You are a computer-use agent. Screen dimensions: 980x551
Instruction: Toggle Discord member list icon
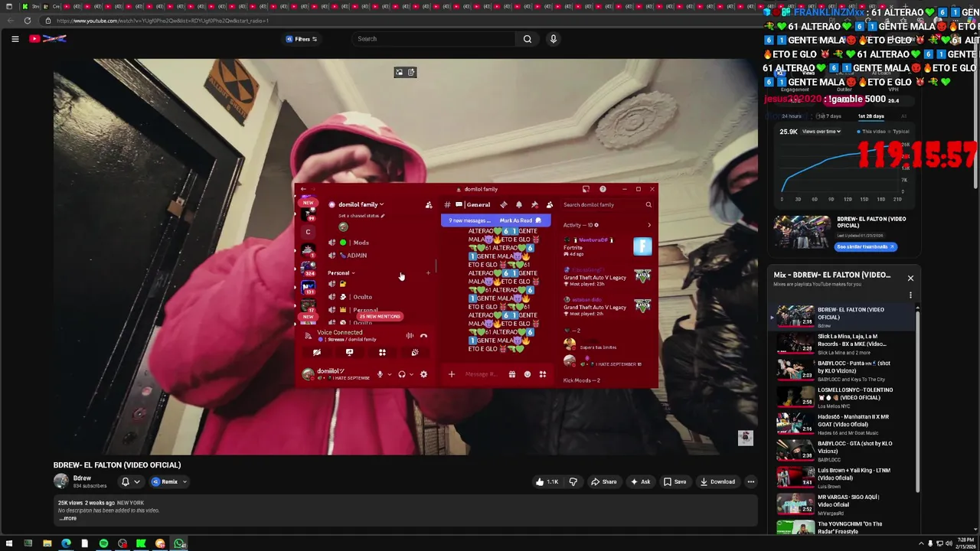tap(549, 205)
